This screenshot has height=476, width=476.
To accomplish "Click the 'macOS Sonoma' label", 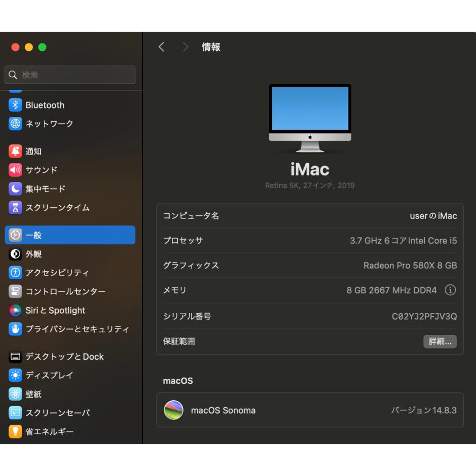I will pos(223,410).
